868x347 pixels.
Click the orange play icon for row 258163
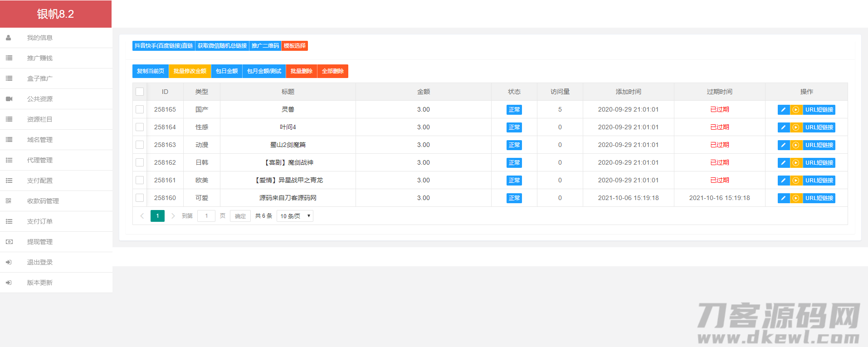tap(796, 145)
